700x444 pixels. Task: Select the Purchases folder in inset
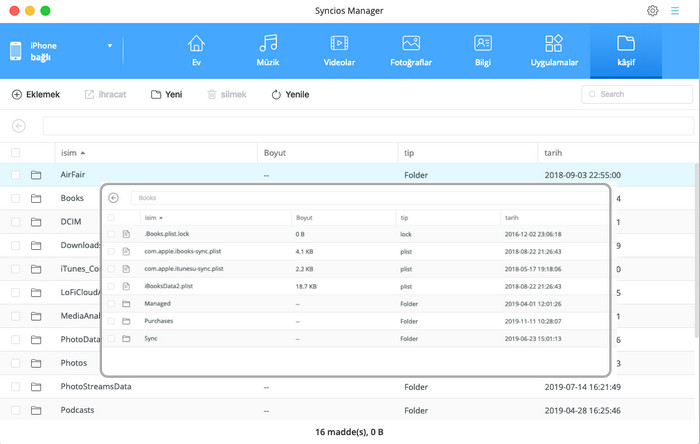(158, 321)
